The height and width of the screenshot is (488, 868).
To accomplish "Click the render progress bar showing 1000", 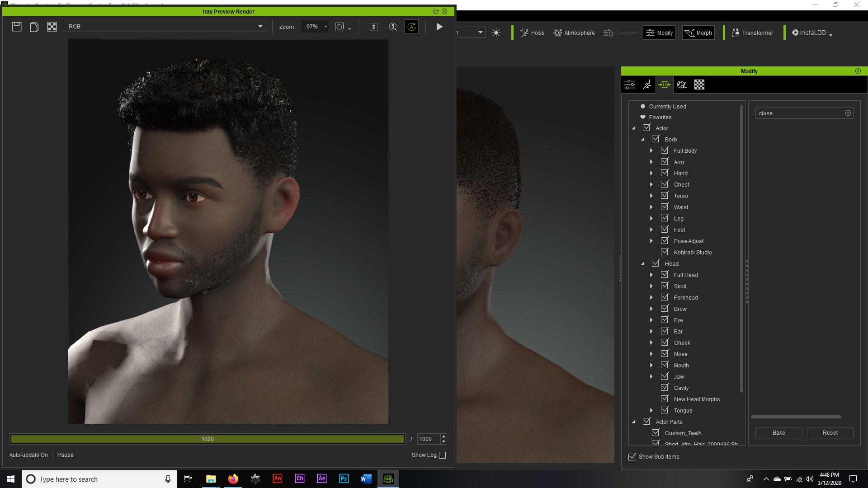I will 208,439.
